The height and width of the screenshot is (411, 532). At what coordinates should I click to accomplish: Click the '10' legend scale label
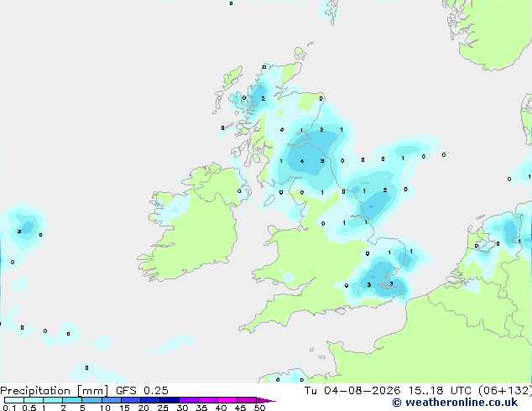click(x=105, y=408)
